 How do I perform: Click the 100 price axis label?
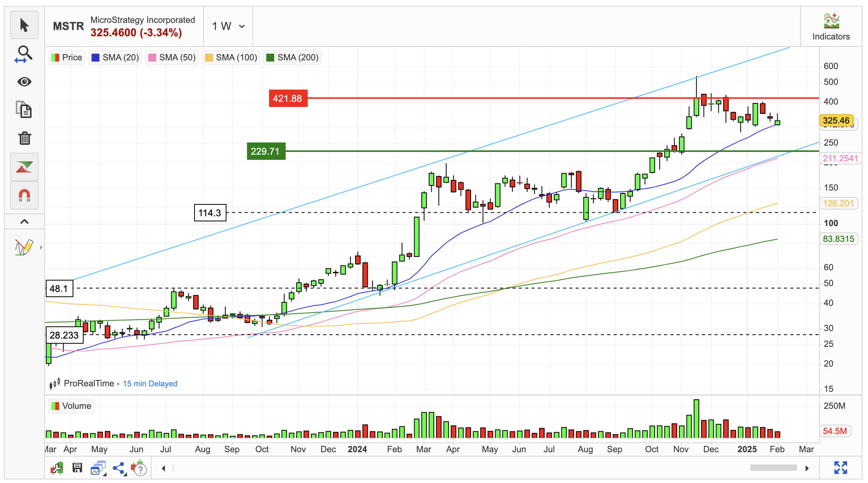tap(831, 223)
